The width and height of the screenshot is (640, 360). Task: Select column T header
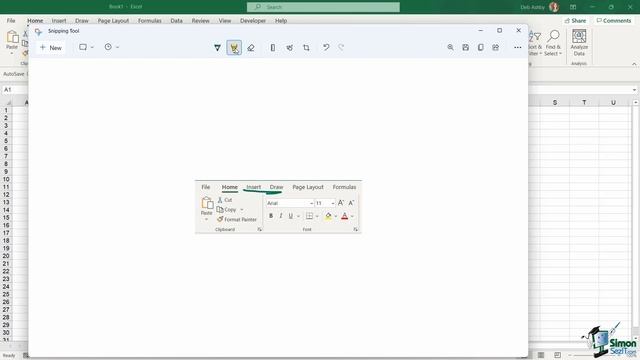tap(584, 102)
